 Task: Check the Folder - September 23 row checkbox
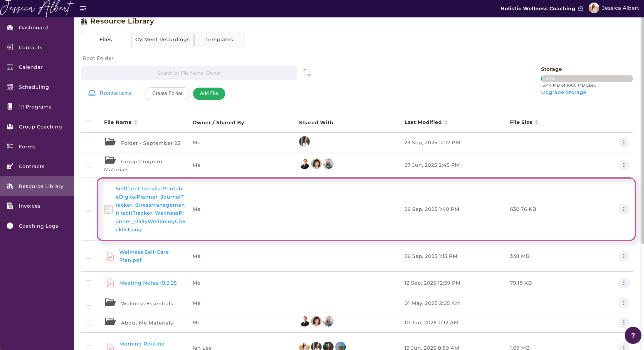pyautogui.click(x=89, y=143)
